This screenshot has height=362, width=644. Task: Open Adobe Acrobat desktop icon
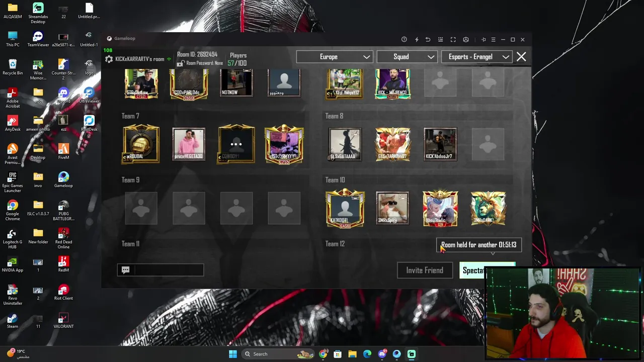13,98
